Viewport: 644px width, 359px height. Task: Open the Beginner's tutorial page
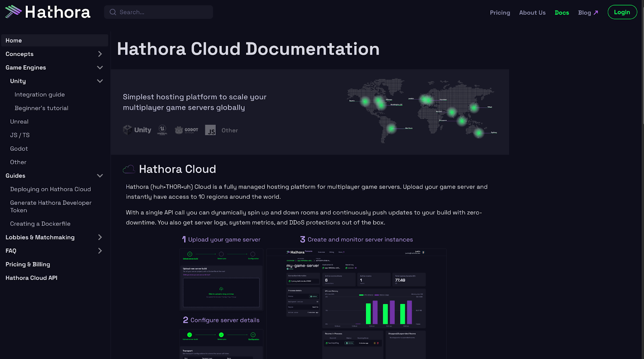[x=41, y=108]
